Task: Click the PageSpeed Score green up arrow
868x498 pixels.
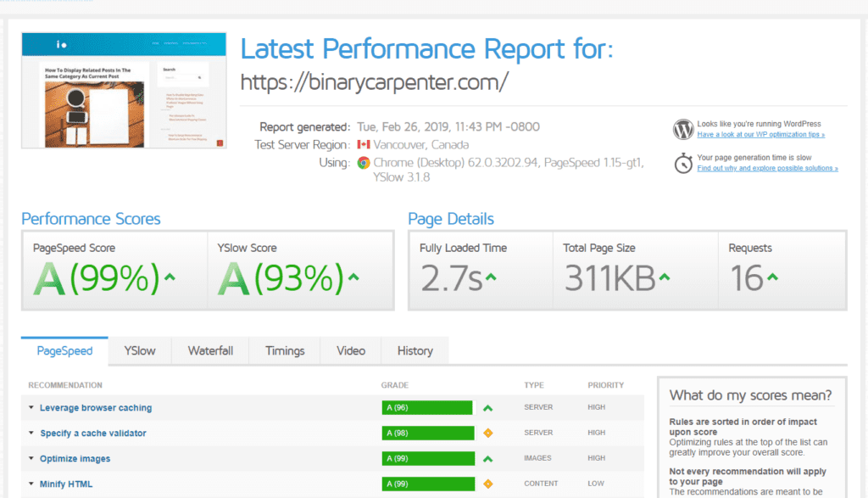Action: tap(170, 277)
